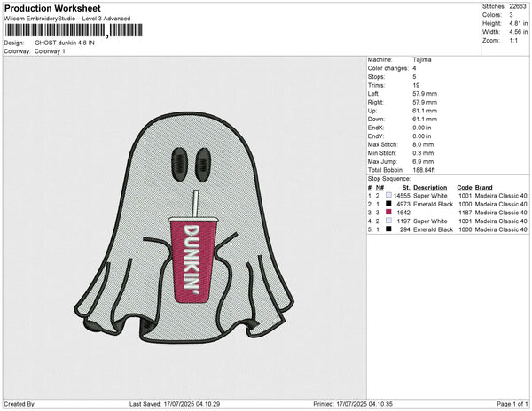Click the barcode under the Wilcom title
Image resolution: width=532 pixels, height=411 pixels.
click(x=74, y=30)
